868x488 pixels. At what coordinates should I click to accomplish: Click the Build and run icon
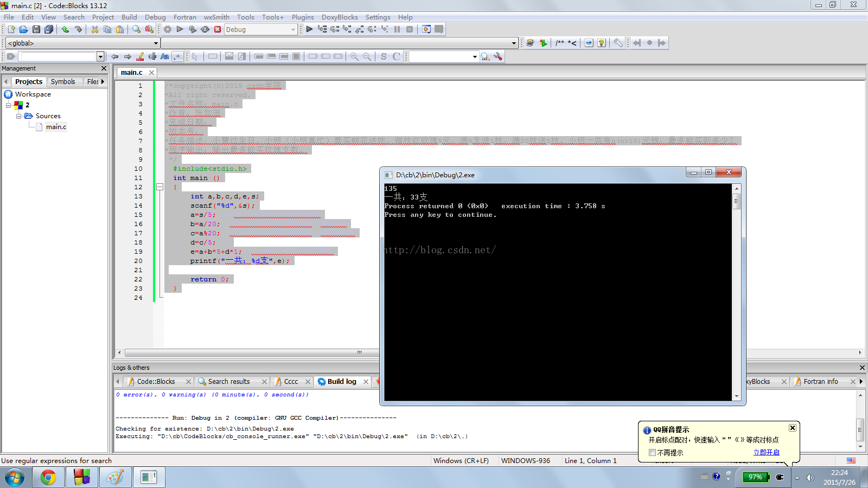[193, 29]
